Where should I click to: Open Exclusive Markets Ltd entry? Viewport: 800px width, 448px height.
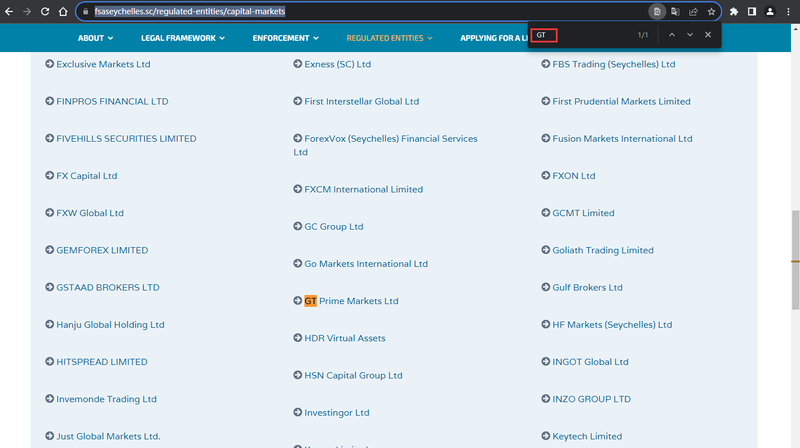tap(103, 64)
